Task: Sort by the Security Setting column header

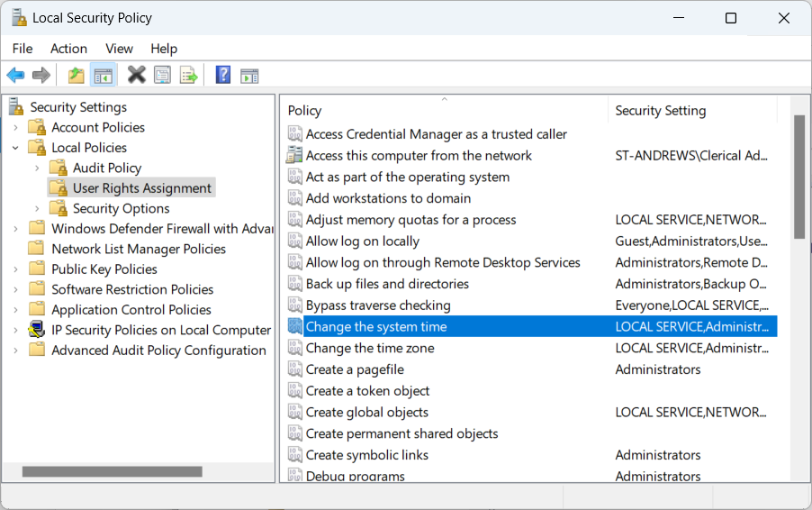Action: click(660, 111)
